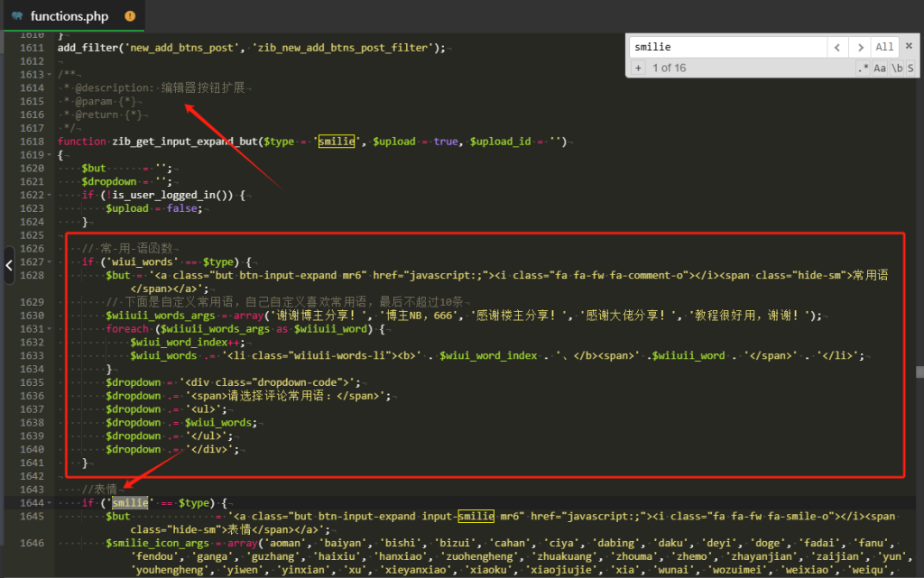Collapse the smilie if block at line 1644
The image size is (924, 578).
coord(49,502)
